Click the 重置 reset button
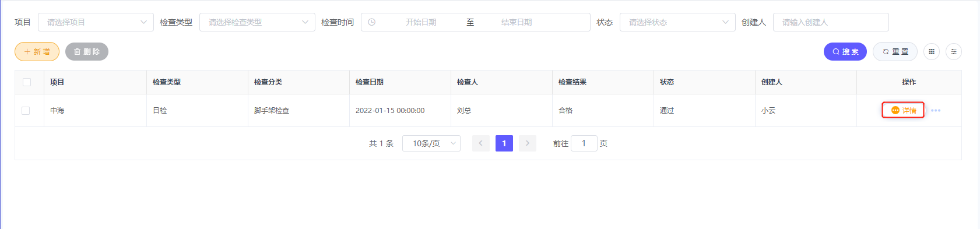This screenshot has height=229, width=980. point(895,52)
